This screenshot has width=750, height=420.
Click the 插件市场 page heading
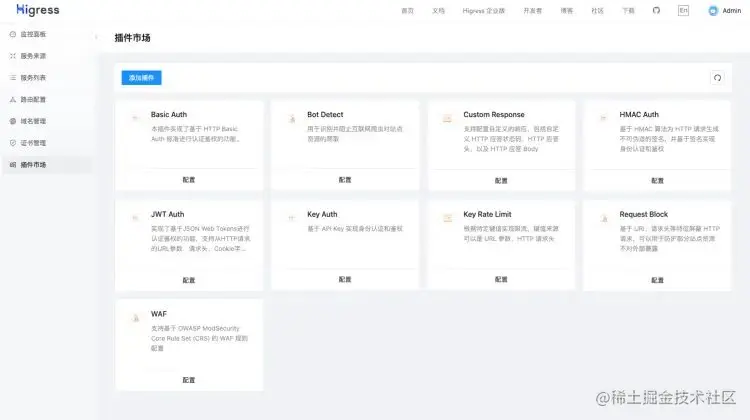coord(132,38)
